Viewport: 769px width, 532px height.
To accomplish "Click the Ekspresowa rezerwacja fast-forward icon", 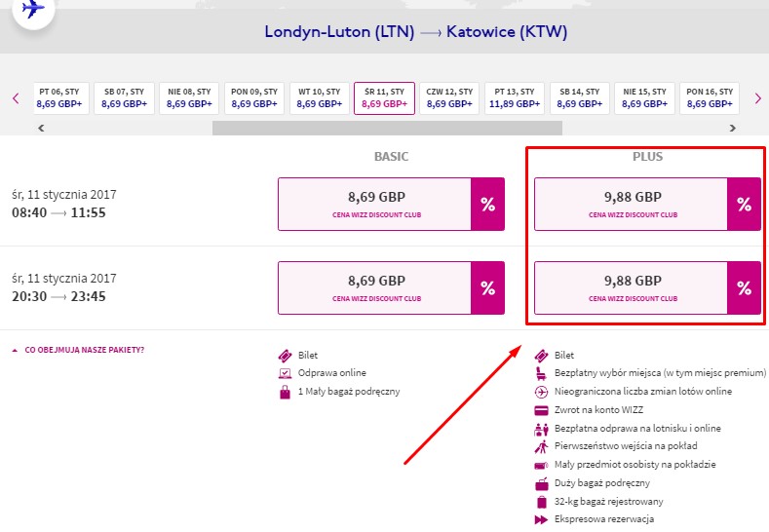I will (x=541, y=519).
